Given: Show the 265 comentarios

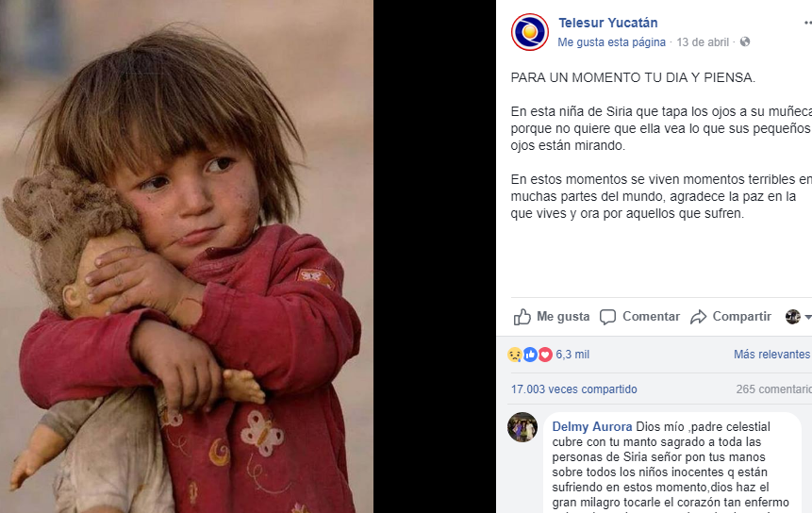Looking at the screenshot, I should 773,389.
